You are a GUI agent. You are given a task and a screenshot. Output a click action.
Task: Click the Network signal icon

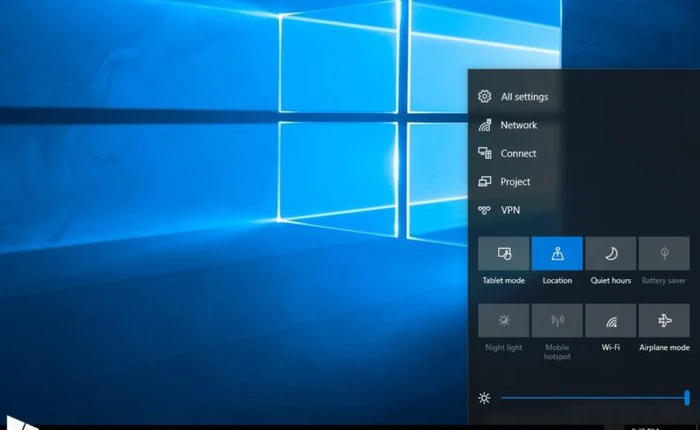coord(485,125)
